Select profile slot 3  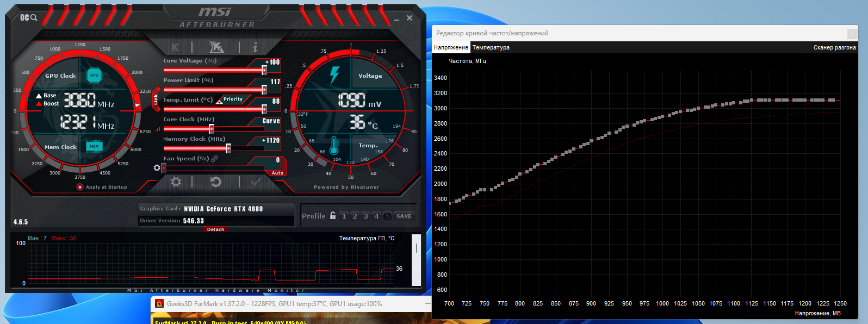point(365,216)
